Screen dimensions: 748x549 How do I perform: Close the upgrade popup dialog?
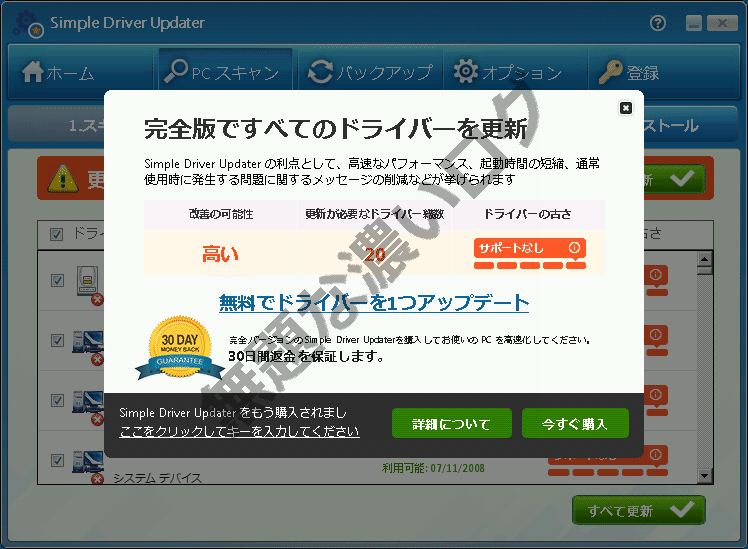click(x=625, y=108)
